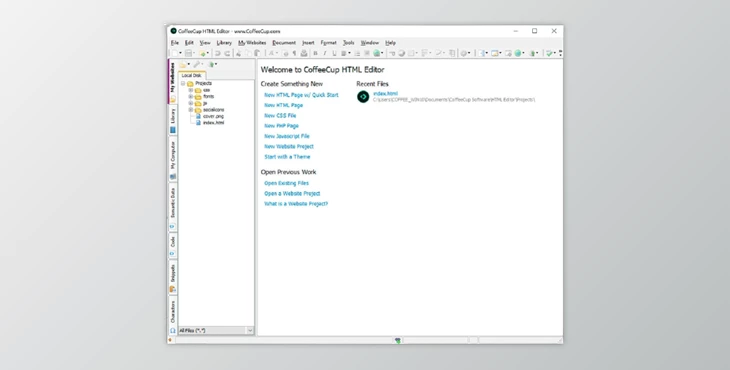Expand the fonts folder node
The image size is (730, 370).
[191, 97]
